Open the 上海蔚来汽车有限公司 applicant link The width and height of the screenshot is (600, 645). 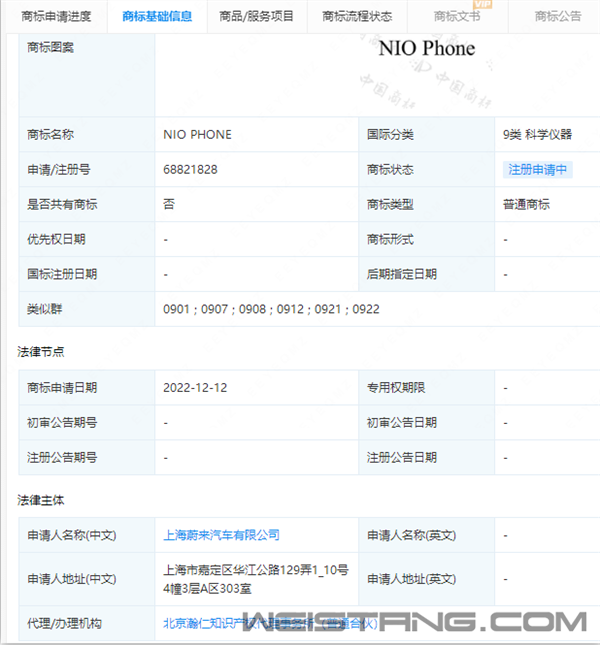tap(221, 535)
